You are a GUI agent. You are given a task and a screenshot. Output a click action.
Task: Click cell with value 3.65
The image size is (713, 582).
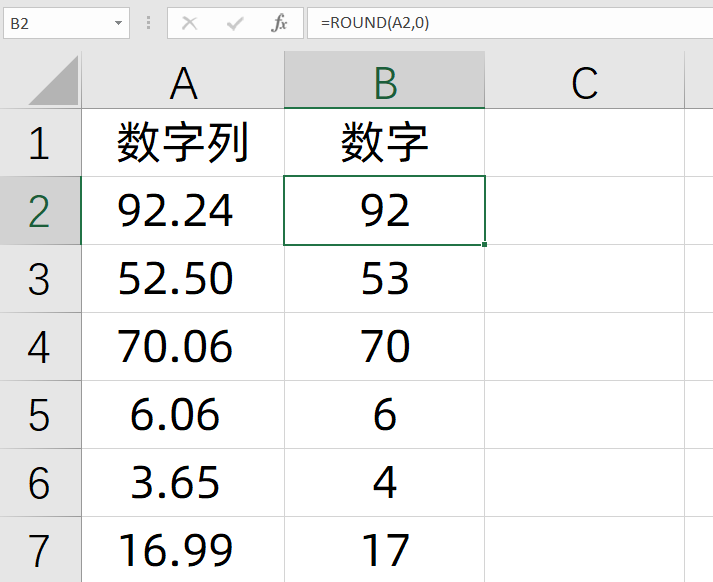pos(183,482)
